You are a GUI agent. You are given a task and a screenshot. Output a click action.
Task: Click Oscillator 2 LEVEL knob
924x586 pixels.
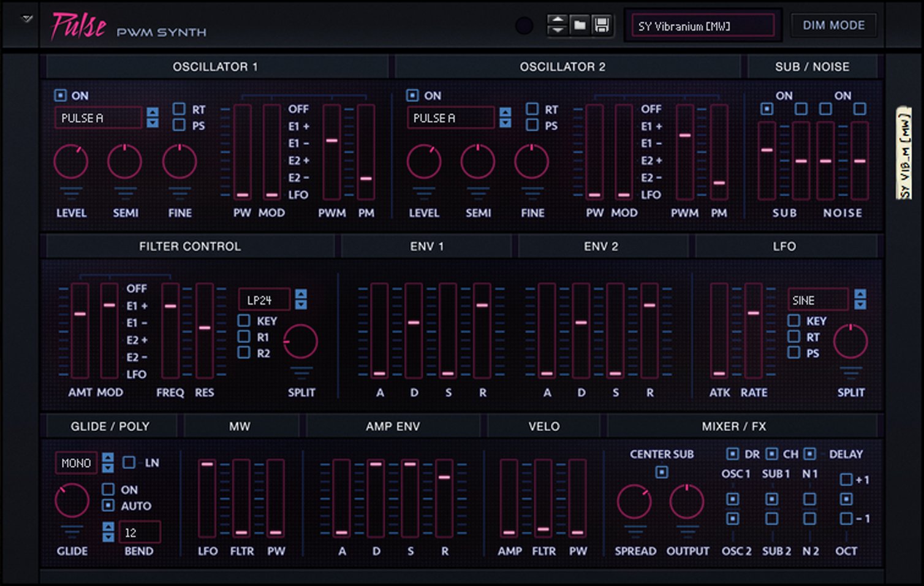[x=424, y=162]
